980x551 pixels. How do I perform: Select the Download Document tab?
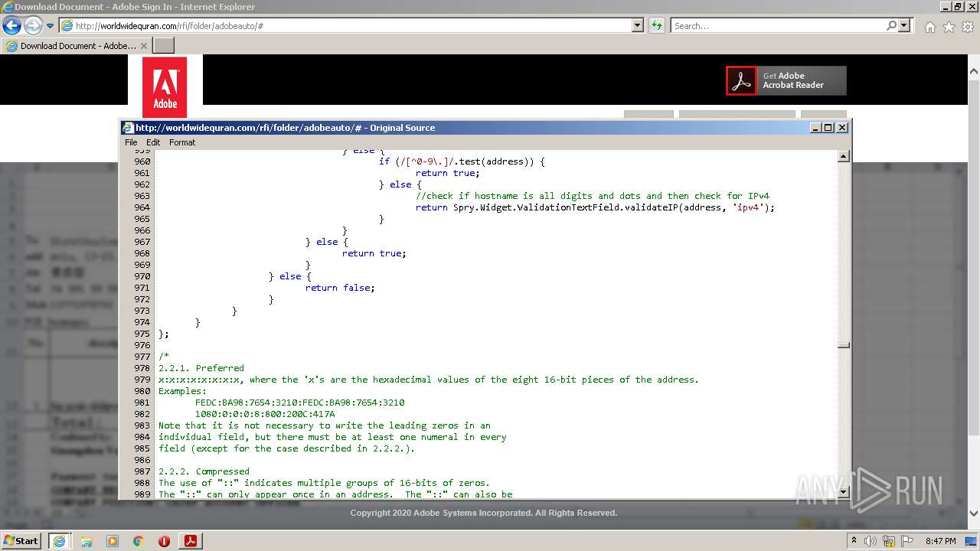[77, 46]
